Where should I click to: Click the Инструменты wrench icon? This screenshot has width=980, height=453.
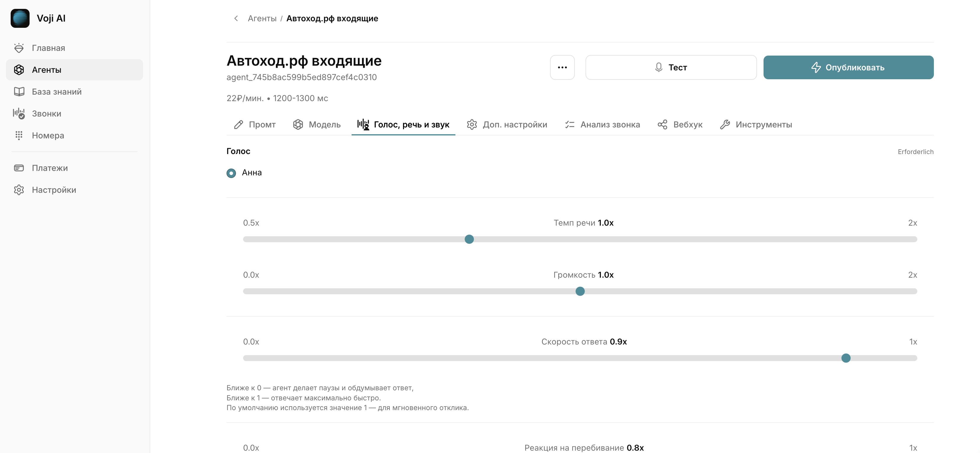coord(725,124)
